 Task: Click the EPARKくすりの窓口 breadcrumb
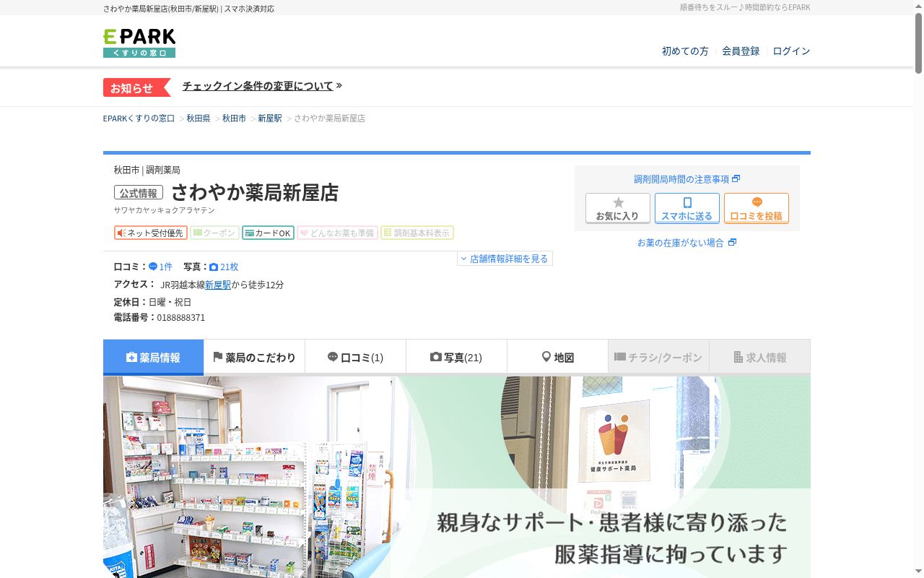[139, 118]
